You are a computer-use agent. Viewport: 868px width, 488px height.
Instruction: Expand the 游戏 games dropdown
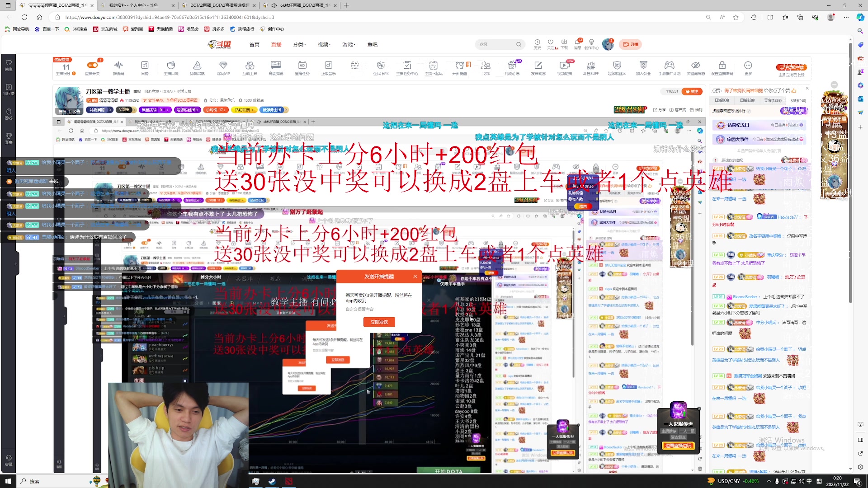[x=349, y=44]
